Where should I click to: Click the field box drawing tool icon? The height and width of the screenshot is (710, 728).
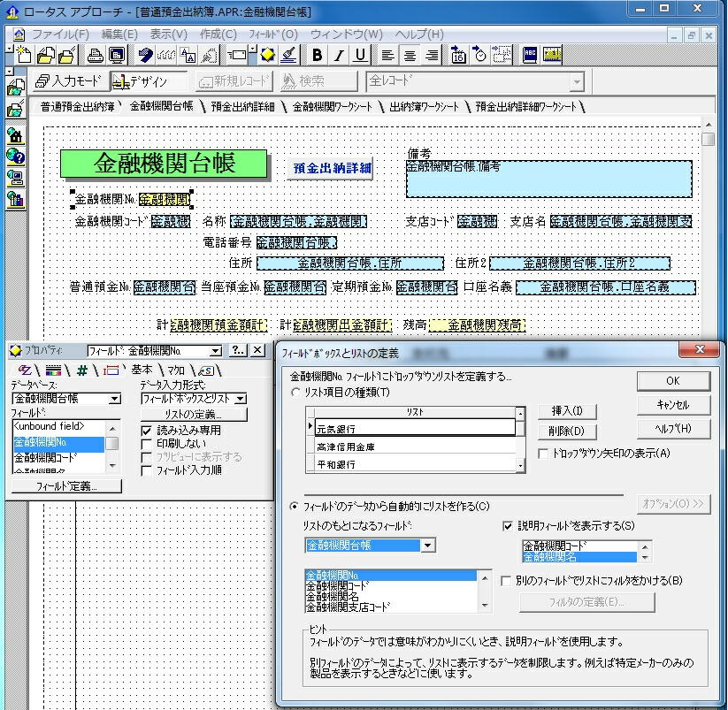[237, 55]
